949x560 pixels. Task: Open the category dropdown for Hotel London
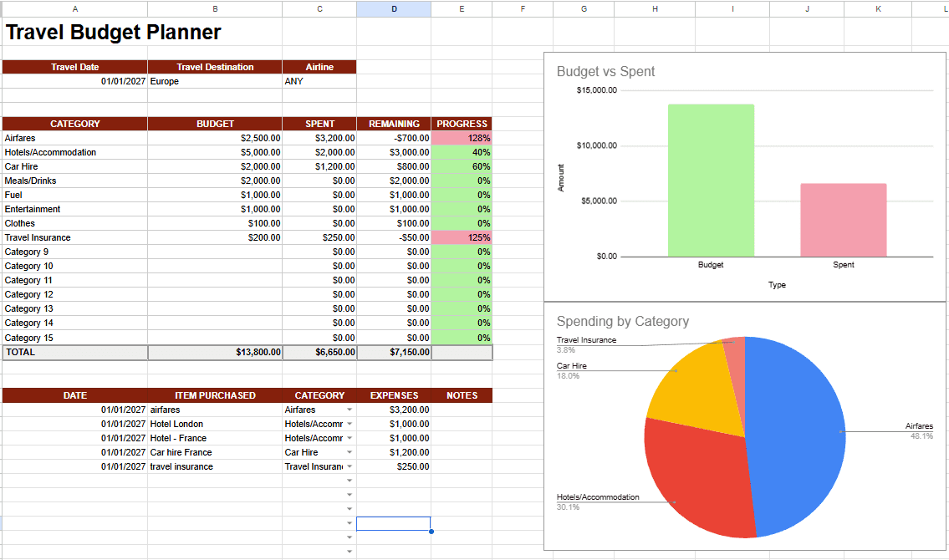[349, 424]
